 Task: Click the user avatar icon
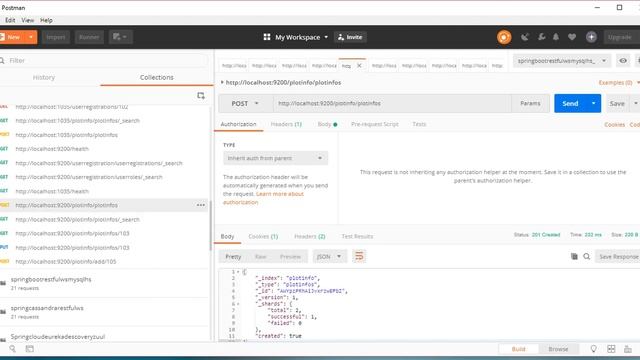[x=591, y=37]
